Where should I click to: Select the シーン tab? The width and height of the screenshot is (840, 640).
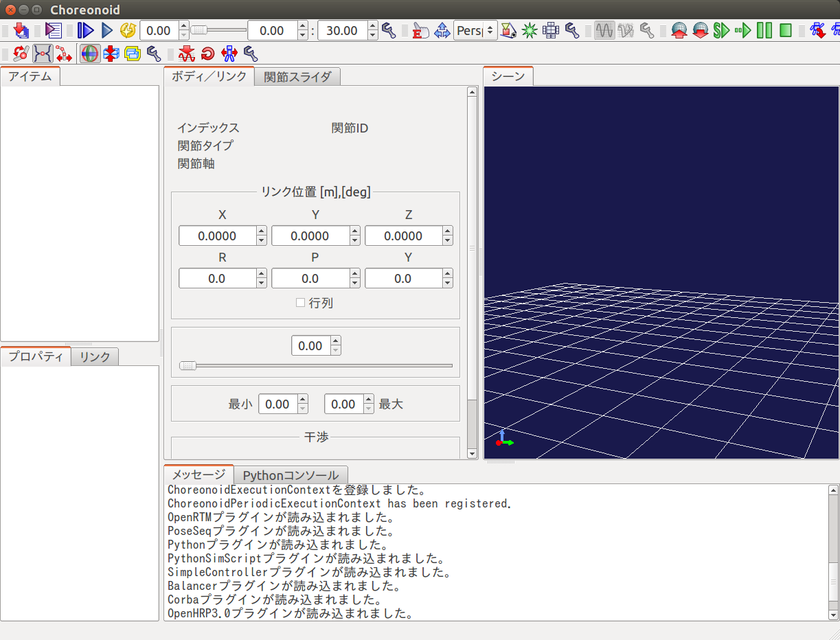[x=508, y=76]
